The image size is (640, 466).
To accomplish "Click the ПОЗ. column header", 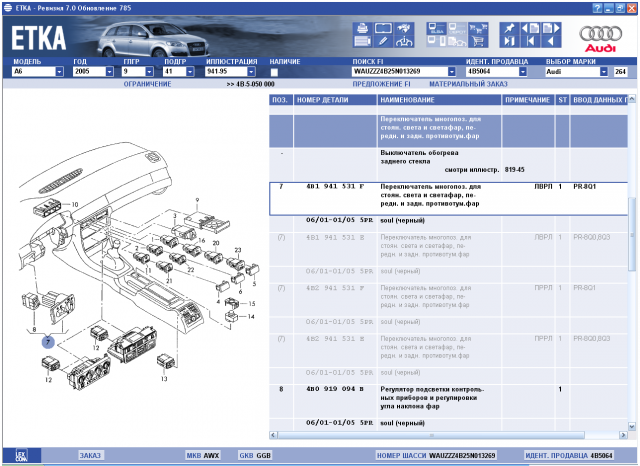I will 281,100.
